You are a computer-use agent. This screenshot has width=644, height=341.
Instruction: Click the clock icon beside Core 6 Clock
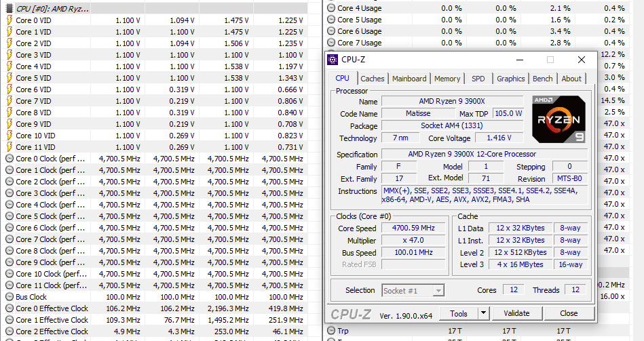point(9,228)
